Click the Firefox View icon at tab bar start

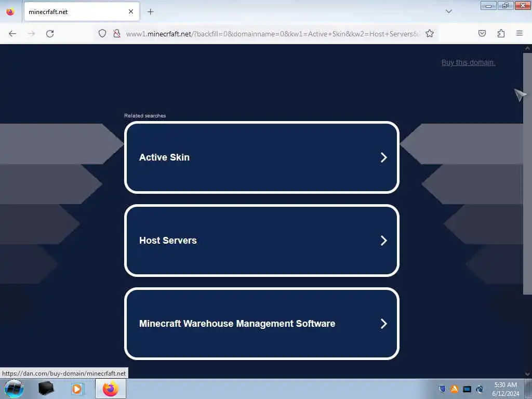coord(10,12)
